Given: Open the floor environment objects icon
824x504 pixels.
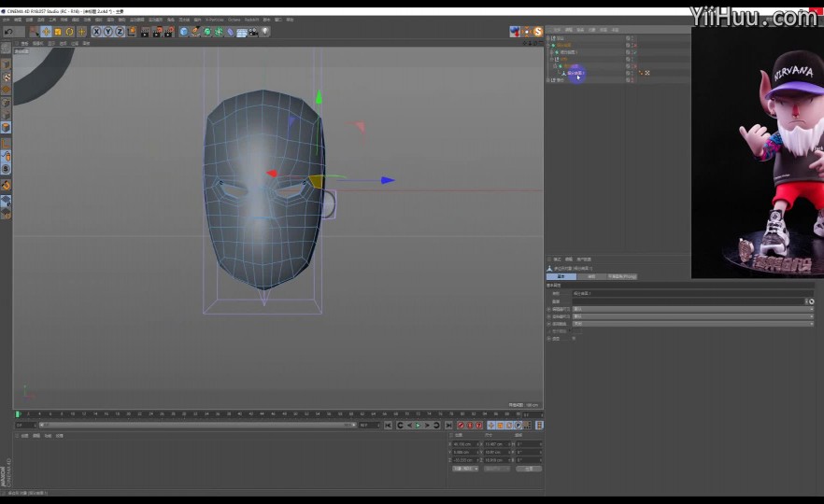Looking at the screenshot, I should tap(242, 32).
